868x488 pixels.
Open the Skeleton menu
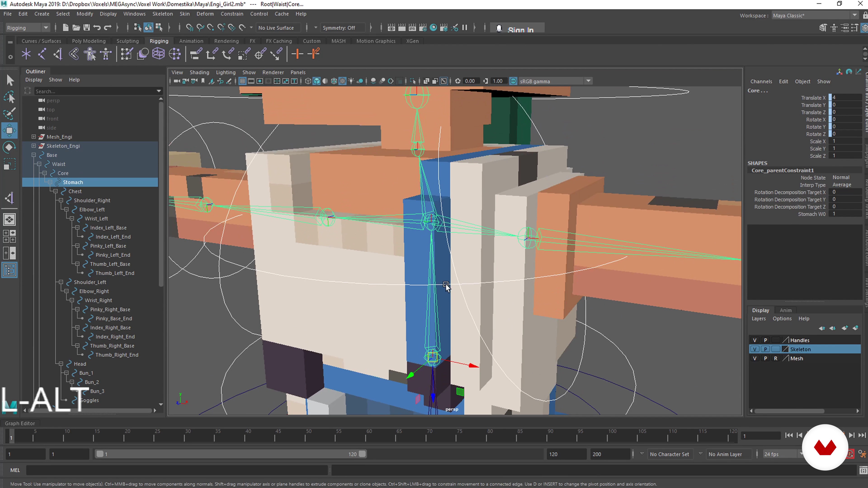click(x=163, y=14)
